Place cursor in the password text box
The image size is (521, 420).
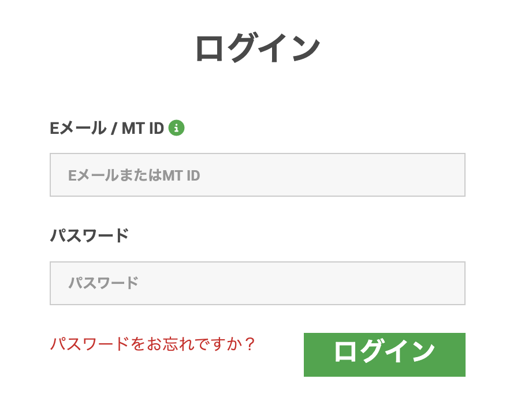tap(258, 283)
